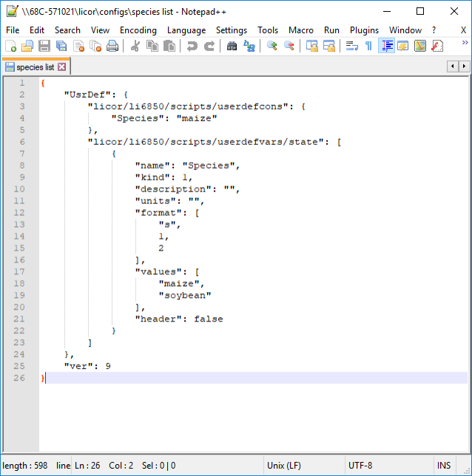This screenshot has height=476, width=472.
Task: Toggle synchronize horizontal scrolling icon
Action: (x=329, y=46)
